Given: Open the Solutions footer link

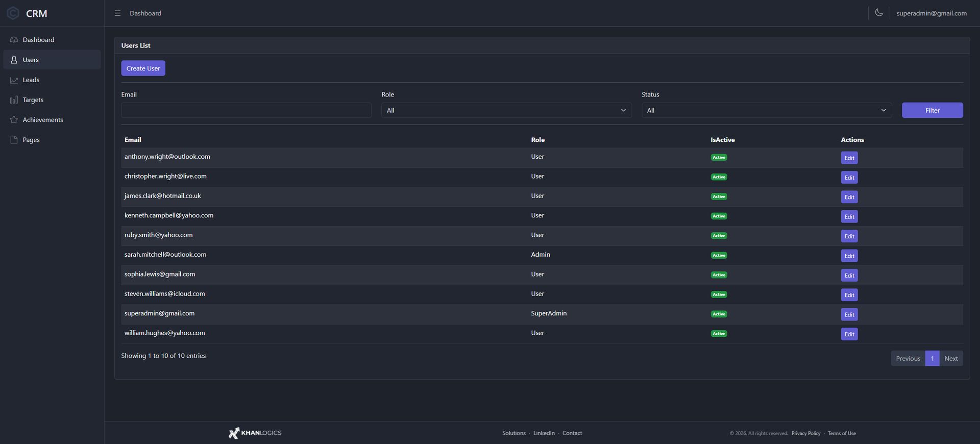Looking at the screenshot, I should (513, 433).
